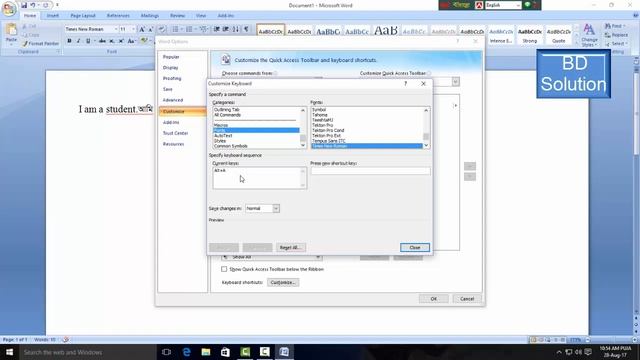This screenshot has height=360, width=640.
Task: Toggle Show/Hide paragraph marks
Action: click(x=246, y=29)
